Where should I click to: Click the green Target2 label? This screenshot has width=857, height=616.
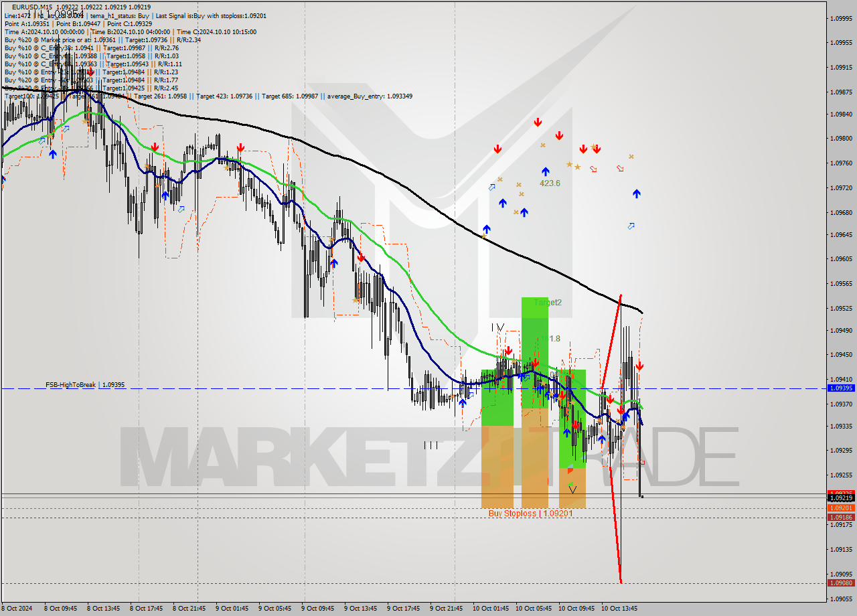tap(548, 303)
